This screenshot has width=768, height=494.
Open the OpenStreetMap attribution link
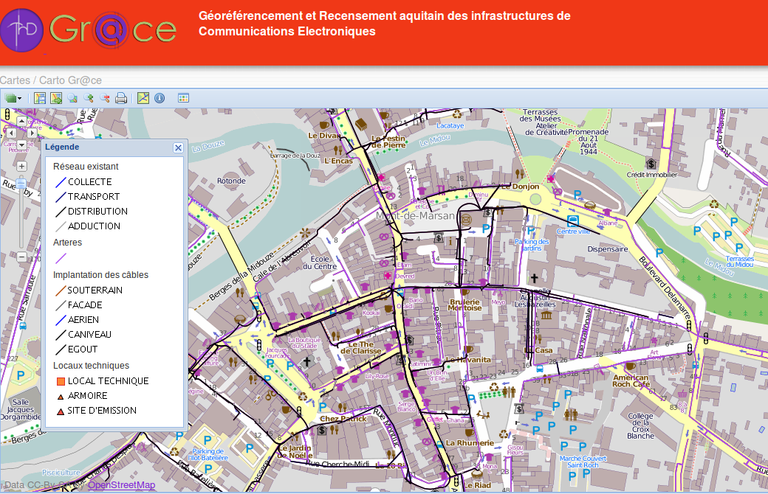pyautogui.click(x=121, y=486)
